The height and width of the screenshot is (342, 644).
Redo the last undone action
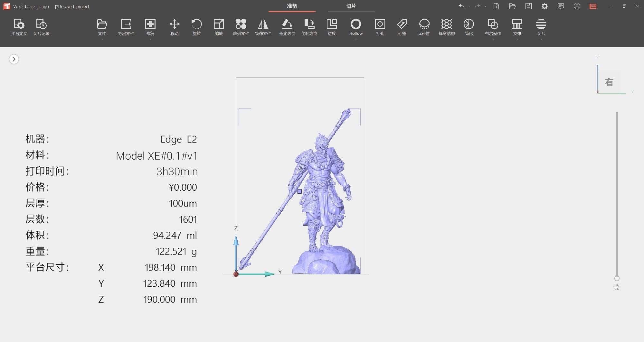coord(478,6)
